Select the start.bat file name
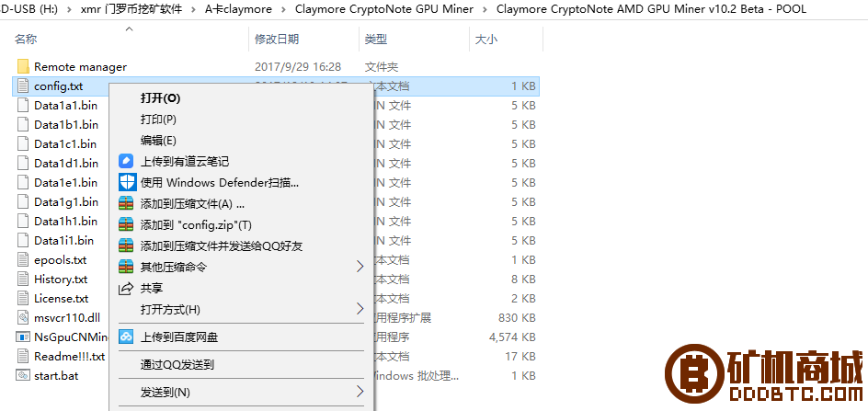The width and height of the screenshot is (868, 411). click(56, 375)
